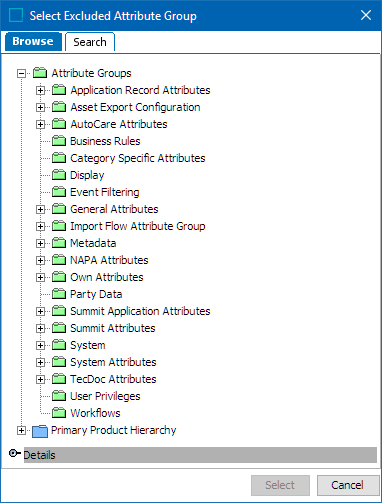
Task: Click Import Flow Attribute Group folder icon
Action: (x=59, y=226)
